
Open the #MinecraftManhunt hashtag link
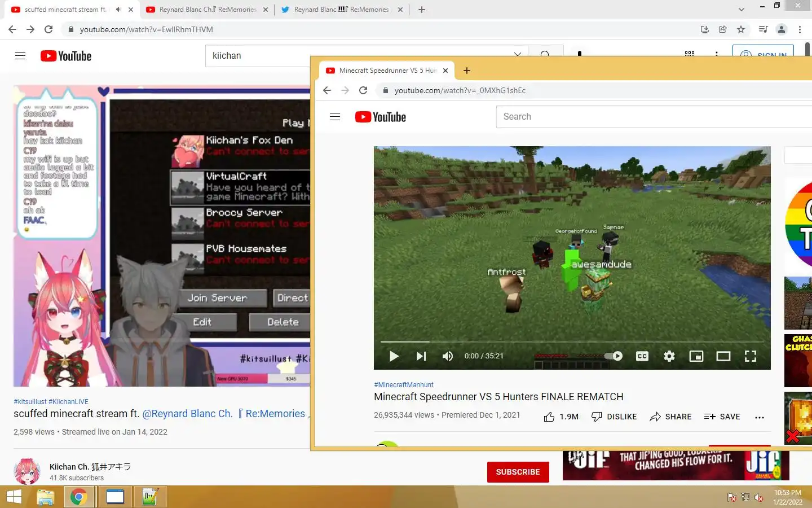[x=404, y=385]
